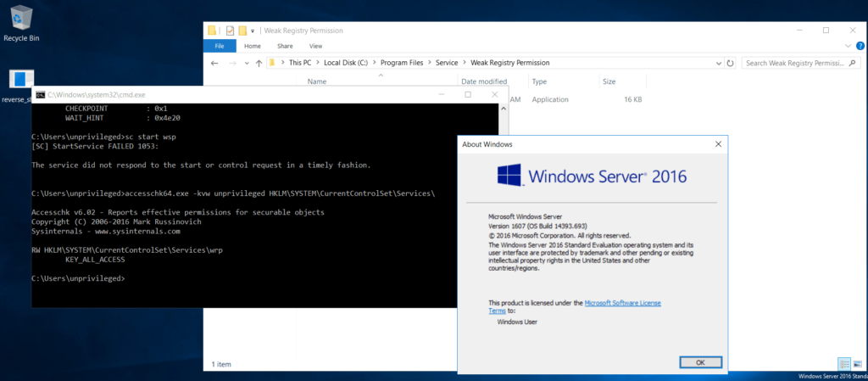The height and width of the screenshot is (381, 868).
Task: Select the 16 KB size cell
Action: 632,99
